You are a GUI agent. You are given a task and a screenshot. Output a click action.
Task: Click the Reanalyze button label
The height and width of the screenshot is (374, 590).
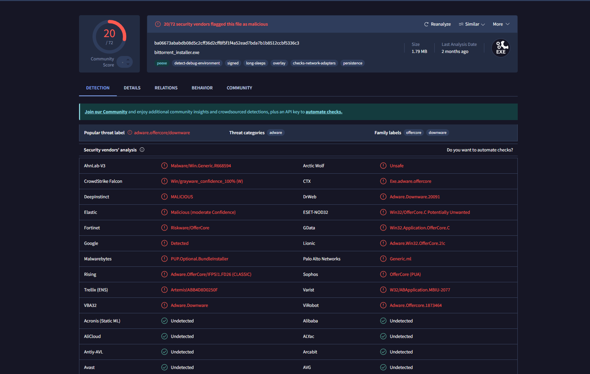441,24
